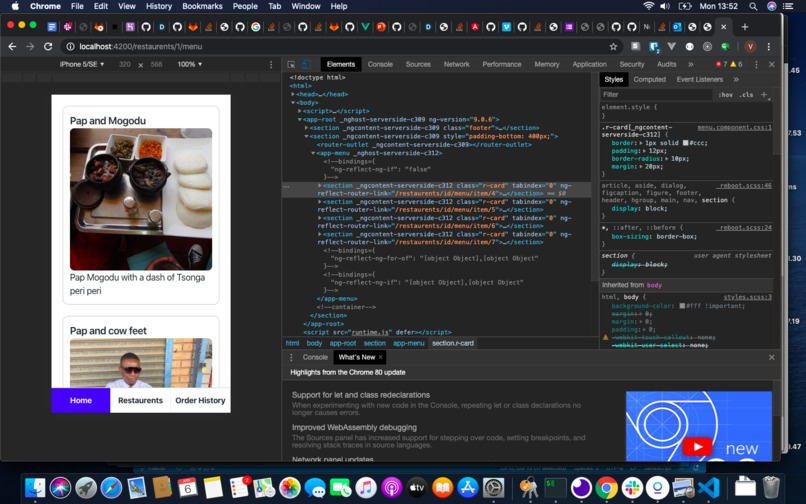Viewport: 806px width, 504px height.
Task: Collapse the app-root element node
Action: pos(300,119)
